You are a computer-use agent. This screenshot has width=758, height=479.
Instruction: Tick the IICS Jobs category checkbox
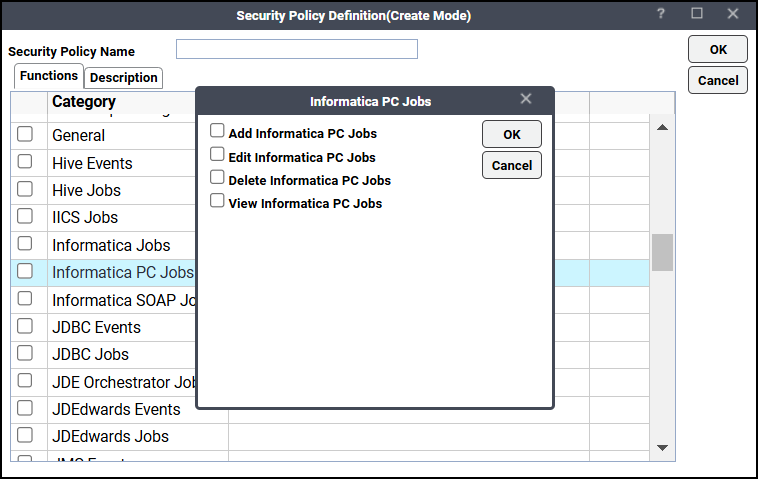[x=25, y=216]
